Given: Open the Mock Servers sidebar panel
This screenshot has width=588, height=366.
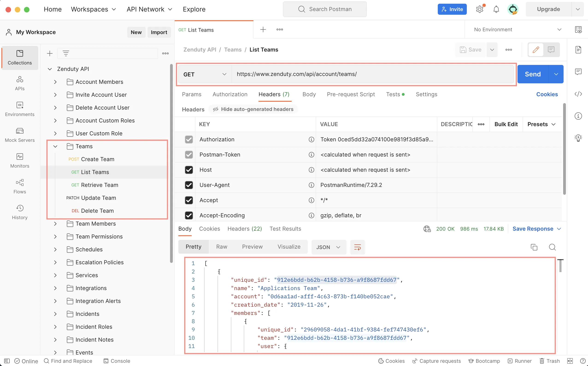Looking at the screenshot, I should pos(20,135).
